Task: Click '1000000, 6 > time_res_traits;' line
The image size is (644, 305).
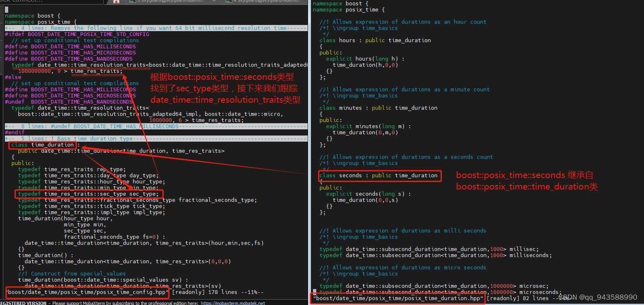Action: click(x=197, y=120)
